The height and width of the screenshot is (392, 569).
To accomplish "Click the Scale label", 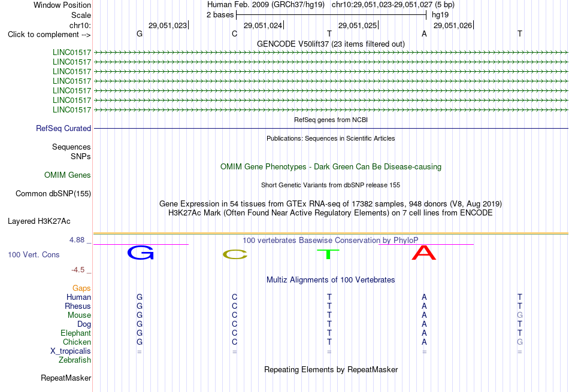I will (81, 15).
